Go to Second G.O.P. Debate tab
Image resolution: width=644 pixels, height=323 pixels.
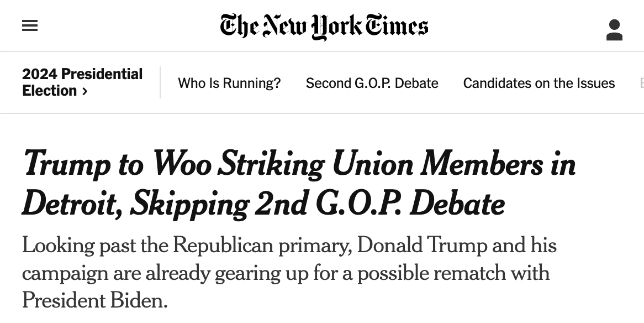click(372, 84)
